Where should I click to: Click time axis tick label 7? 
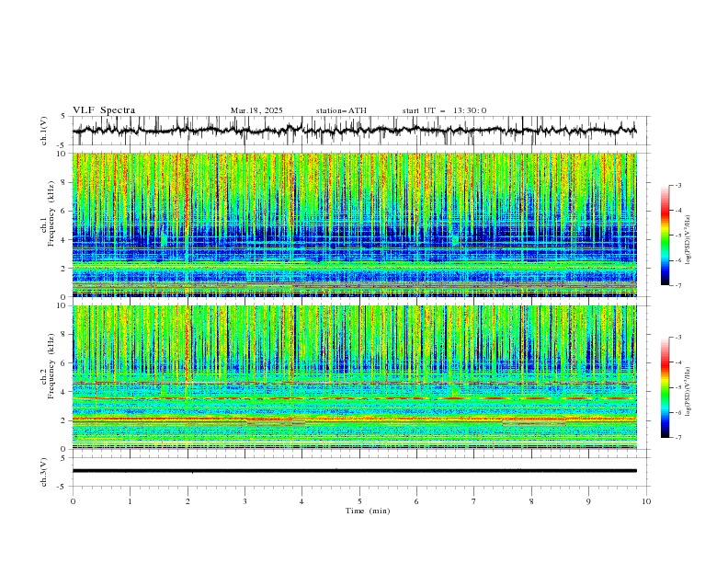(474, 501)
